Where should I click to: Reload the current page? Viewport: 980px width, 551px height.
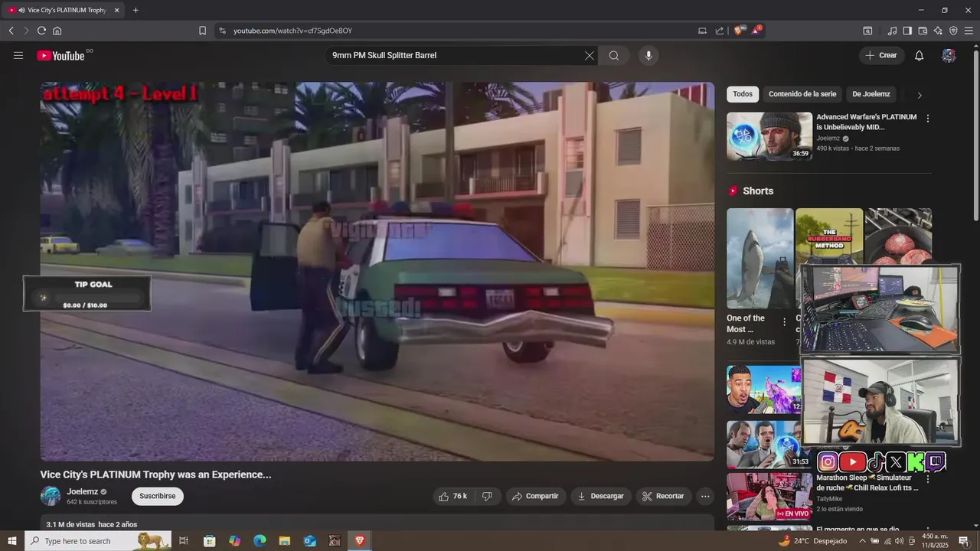(x=41, y=31)
